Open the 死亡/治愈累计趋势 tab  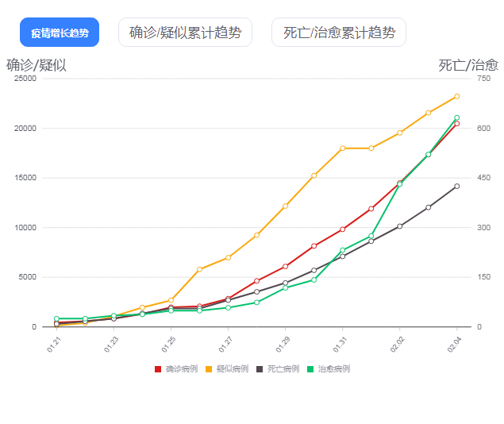(339, 32)
